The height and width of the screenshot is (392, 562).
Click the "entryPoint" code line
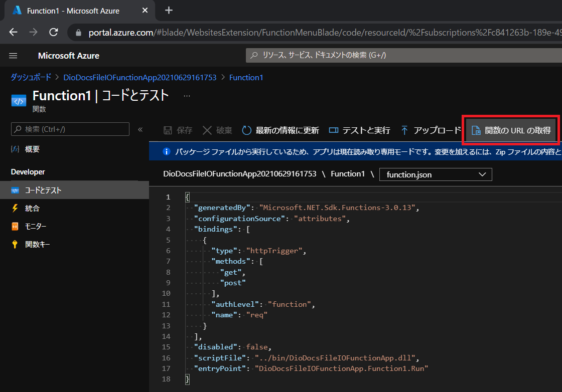311,368
